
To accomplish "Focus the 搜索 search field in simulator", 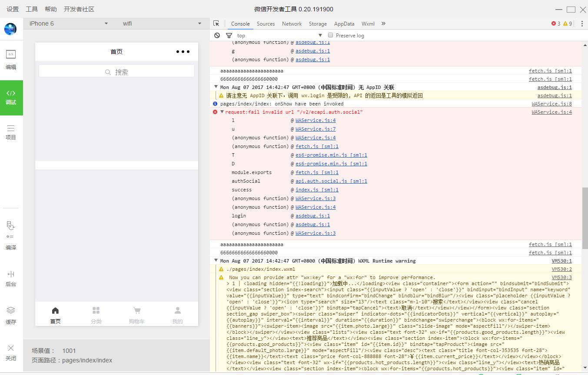I will tap(116, 71).
